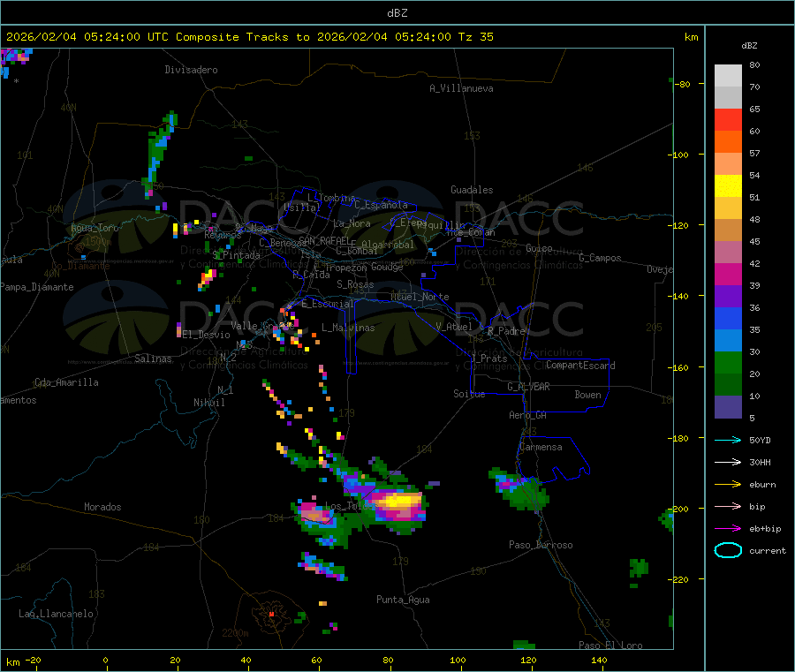Select the dark orange 57-60 dBZ swatch
Screen dimensions: 795x672
coord(728,142)
